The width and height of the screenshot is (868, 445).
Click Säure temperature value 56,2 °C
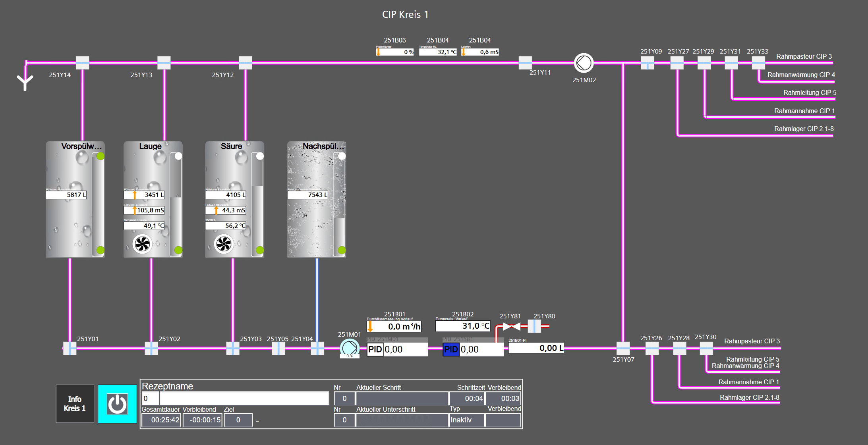pos(226,226)
